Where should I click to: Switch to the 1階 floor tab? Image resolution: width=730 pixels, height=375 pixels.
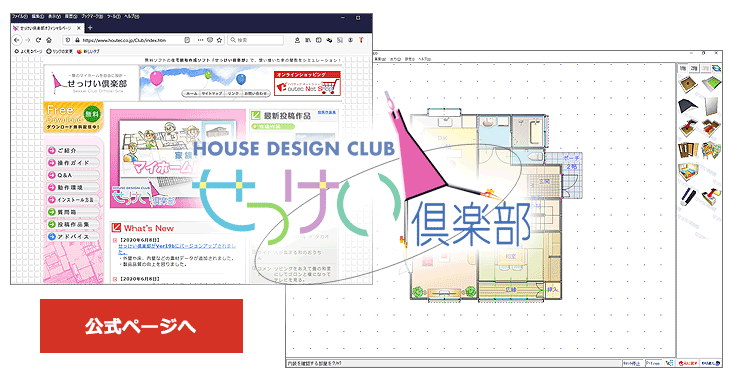click(x=683, y=68)
